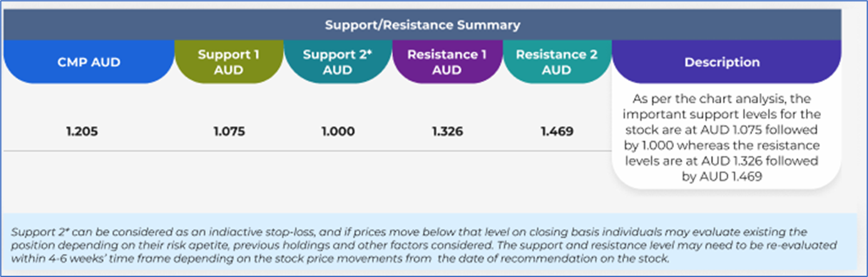
Task: Click "As per the chart analysis" opening line
Action: pyautogui.click(x=726, y=99)
